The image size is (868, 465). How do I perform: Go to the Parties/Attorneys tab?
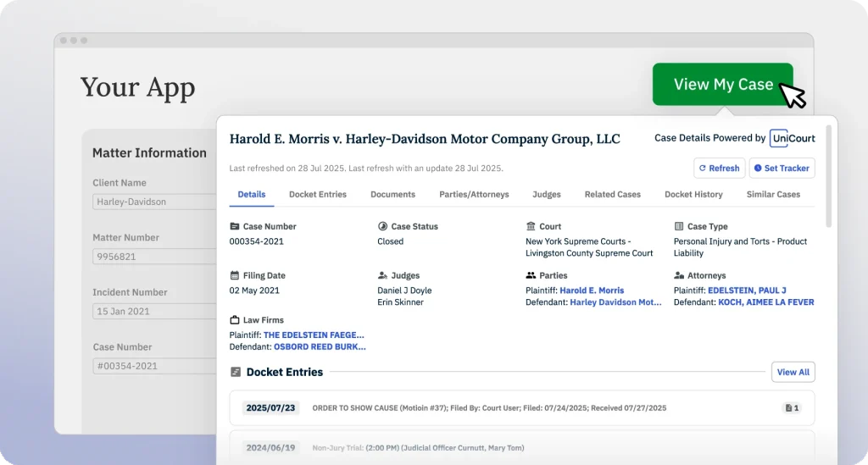(x=474, y=195)
